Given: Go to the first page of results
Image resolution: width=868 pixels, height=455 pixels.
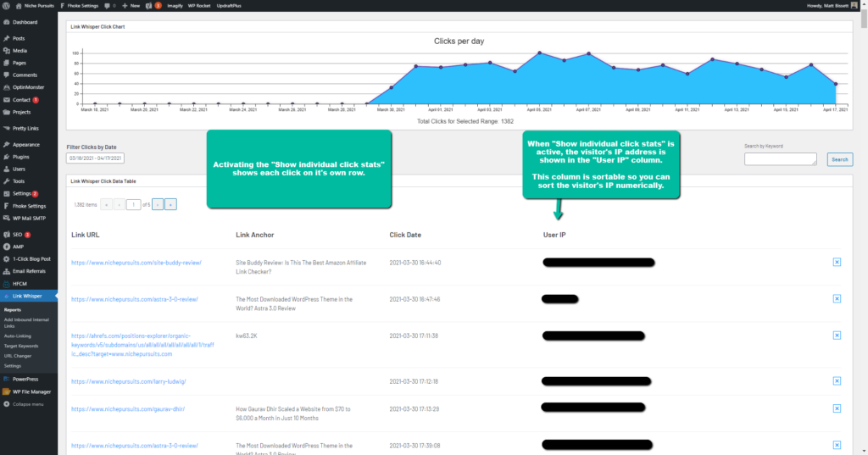Looking at the screenshot, I should (106, 205).
